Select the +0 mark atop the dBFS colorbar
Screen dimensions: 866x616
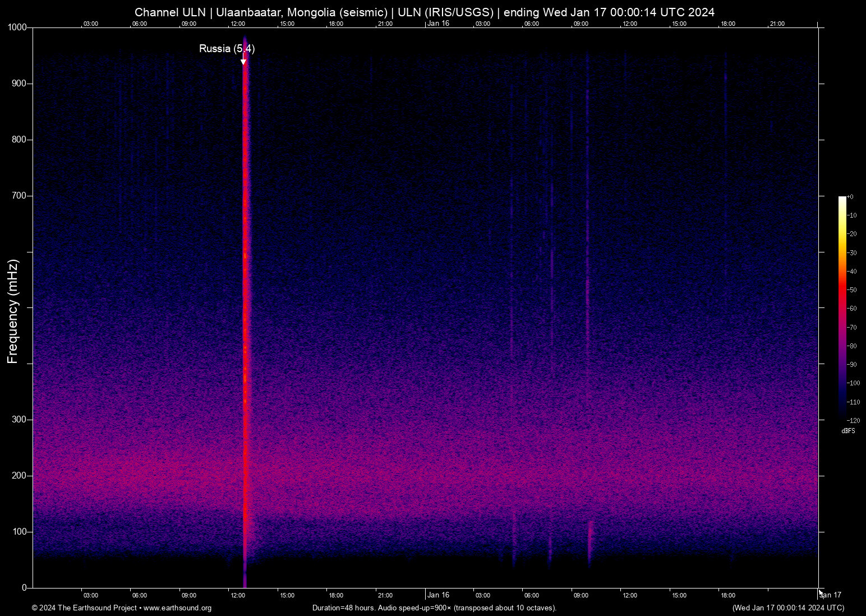pyautogui.click(x=849, y=196)
